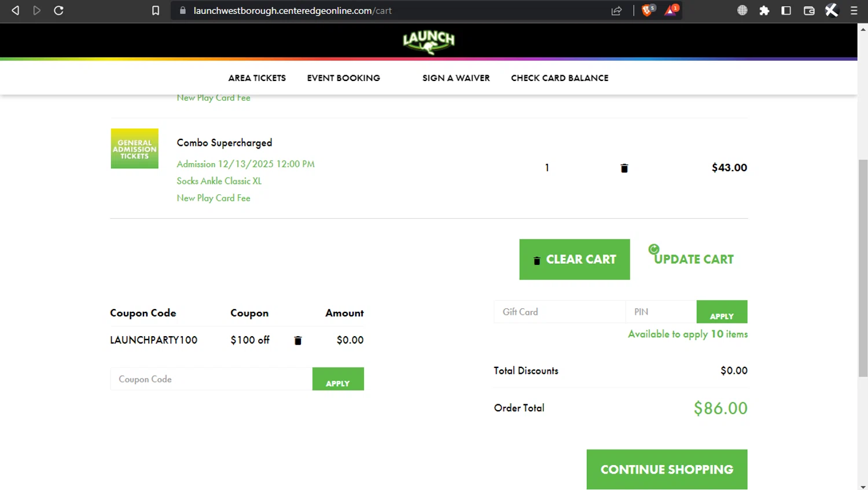Open the extensions puzzle icon
Image resolution: width=868 pixels, height=490 pixels.
coord(764,10)
